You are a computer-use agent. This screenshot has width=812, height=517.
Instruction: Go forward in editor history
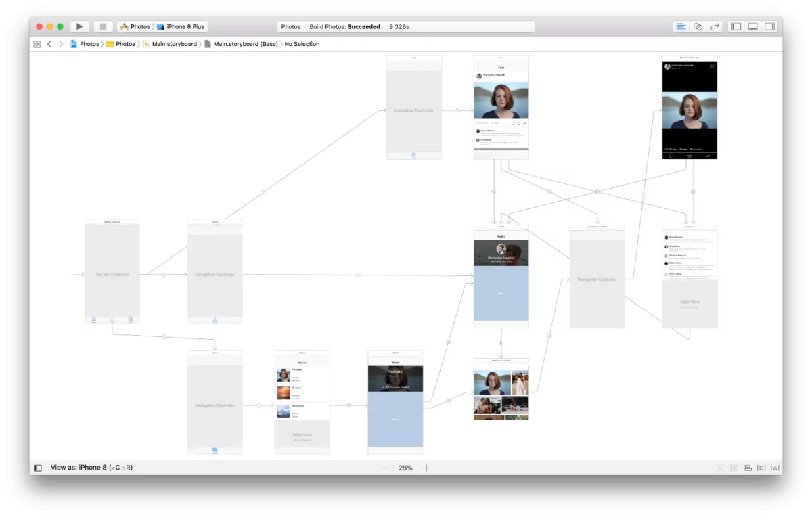point(61,44)
